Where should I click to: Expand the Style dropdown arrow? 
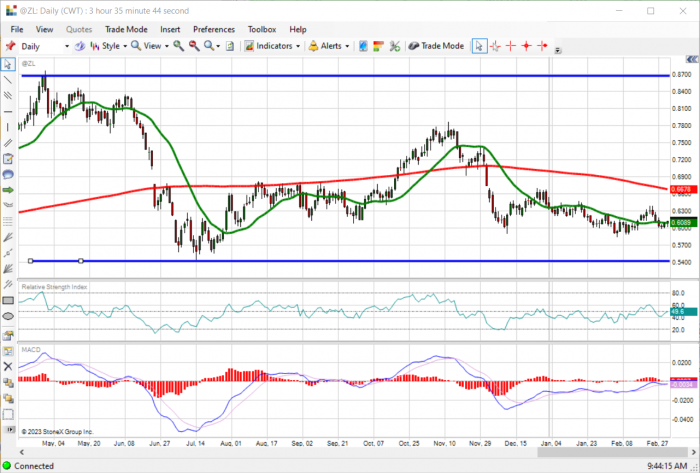click(125, 46)
